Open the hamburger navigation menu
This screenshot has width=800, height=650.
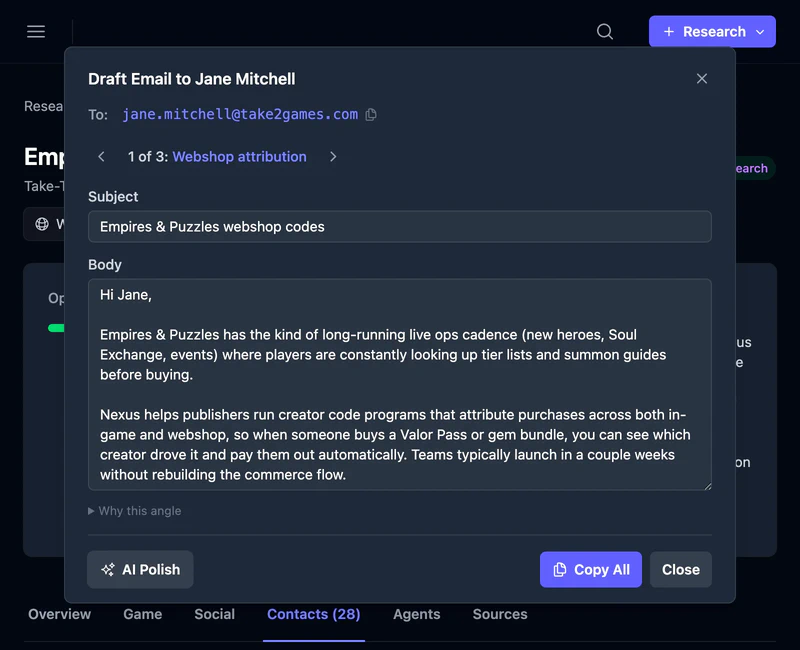coord(36,31)
